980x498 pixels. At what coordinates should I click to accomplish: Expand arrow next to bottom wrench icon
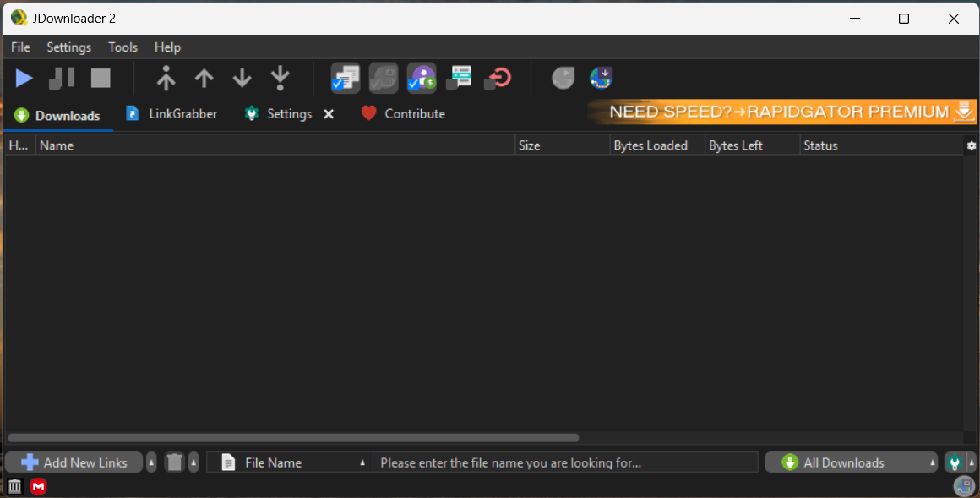(x=972, y=463)
